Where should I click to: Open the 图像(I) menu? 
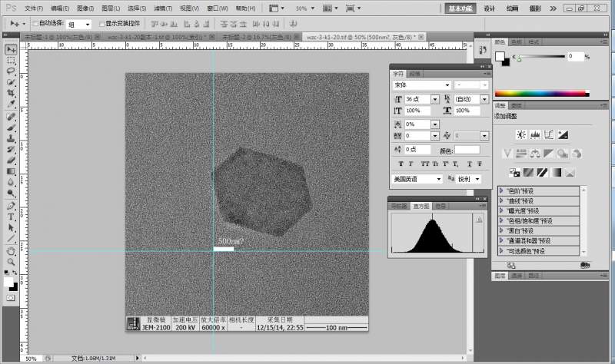pos(85,8)
